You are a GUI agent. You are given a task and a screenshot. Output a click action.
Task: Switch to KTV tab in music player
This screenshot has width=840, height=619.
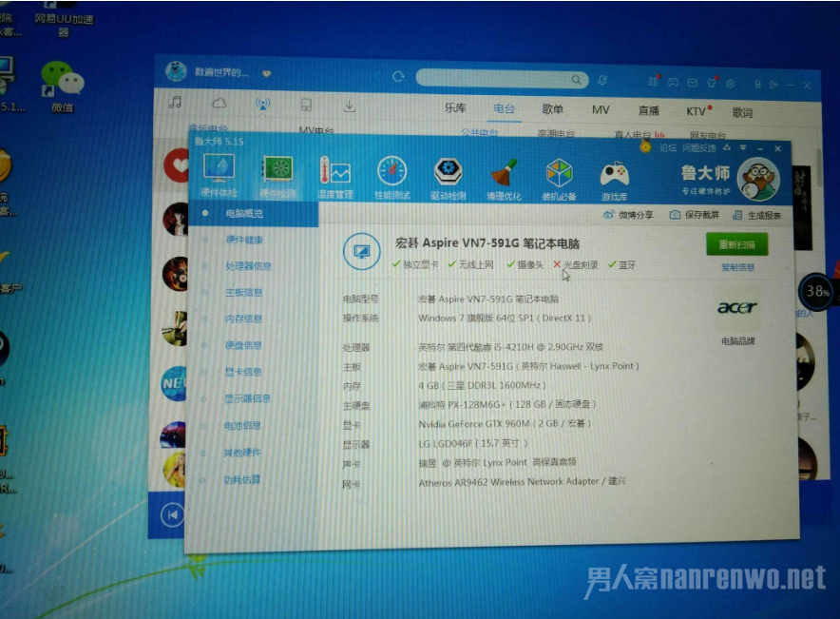696,111
